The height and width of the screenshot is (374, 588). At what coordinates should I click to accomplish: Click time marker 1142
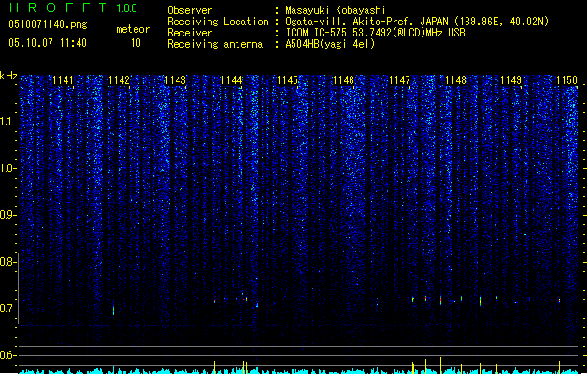click(x=119, y=80)
